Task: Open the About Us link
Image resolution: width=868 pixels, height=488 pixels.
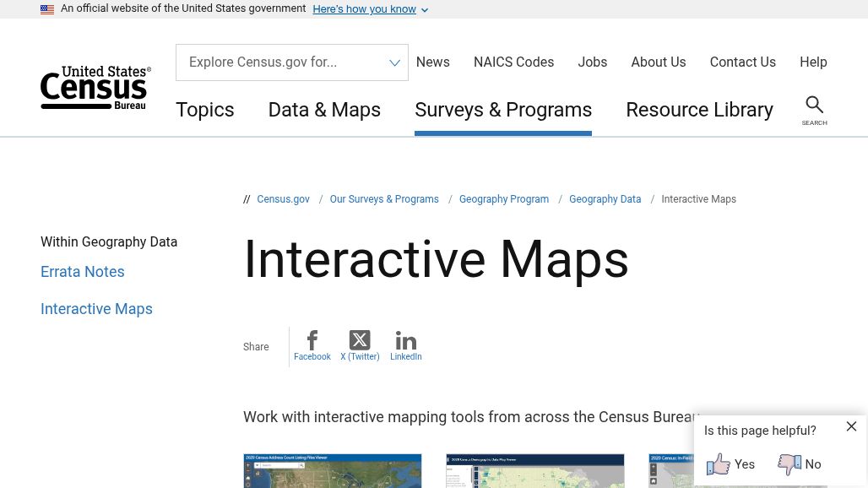Action: pyautogui.click(x=659, y=62)
